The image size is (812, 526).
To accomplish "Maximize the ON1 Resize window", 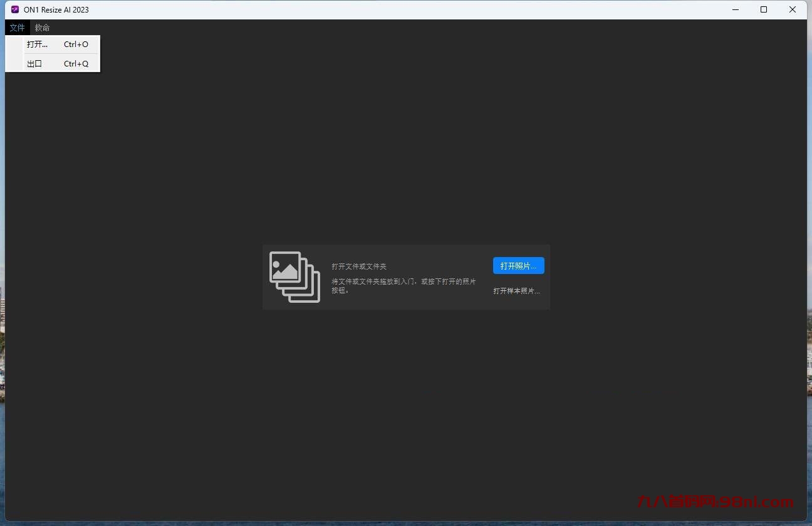I will click(764, 9).
